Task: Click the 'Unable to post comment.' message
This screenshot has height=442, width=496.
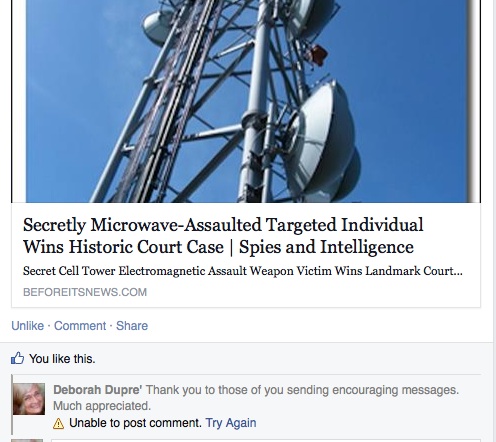Action: [135, 423]
